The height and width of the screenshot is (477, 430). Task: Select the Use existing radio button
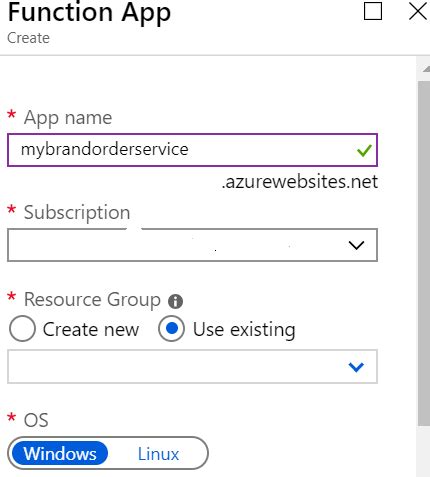[171, 329]
